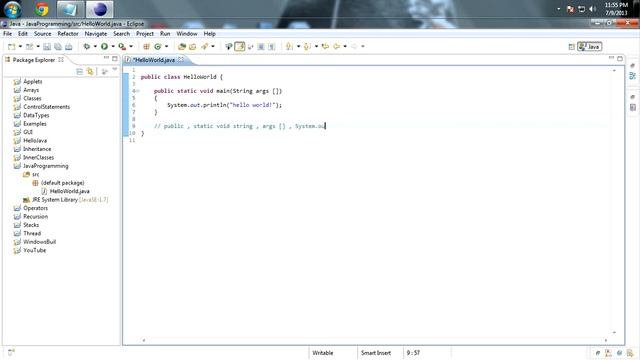This screenshot has width=640, height=360.
Task: Open the Help menu
Action: click(209, 33)
